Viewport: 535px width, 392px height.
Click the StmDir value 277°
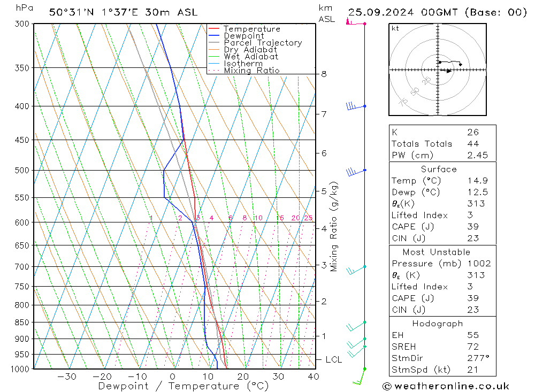click(x=478, y=358)
